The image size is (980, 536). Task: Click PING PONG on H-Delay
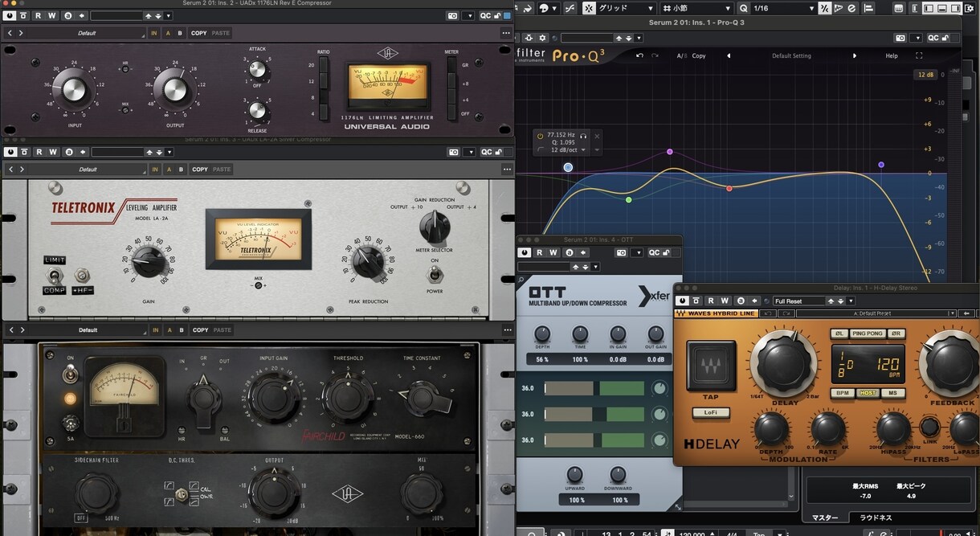click(868, 333)
